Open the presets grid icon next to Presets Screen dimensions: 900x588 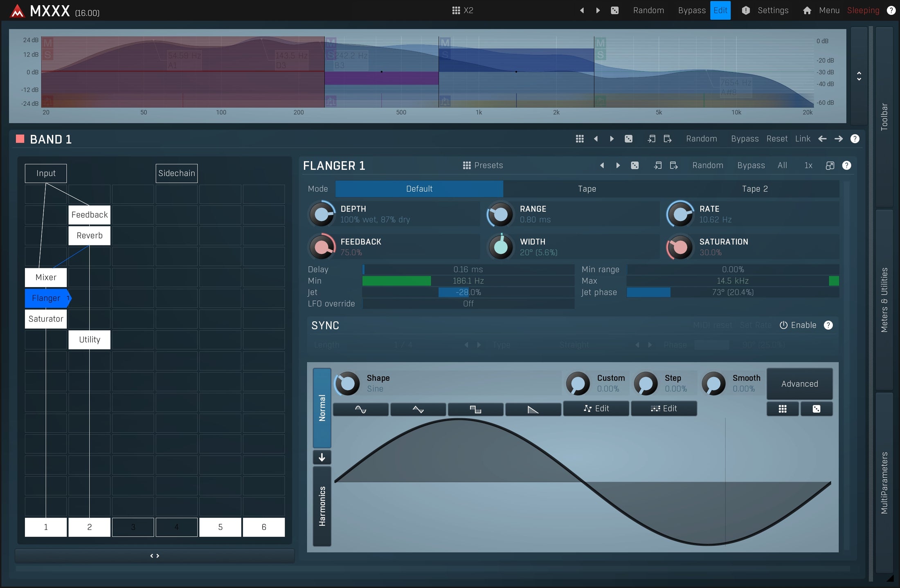tap(466, 165)
